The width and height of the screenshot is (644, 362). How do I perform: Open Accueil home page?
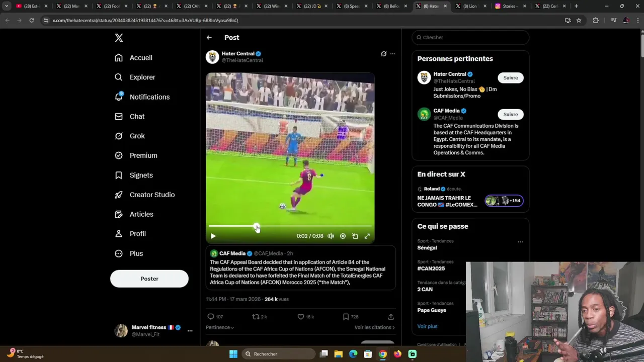point(133,58)
